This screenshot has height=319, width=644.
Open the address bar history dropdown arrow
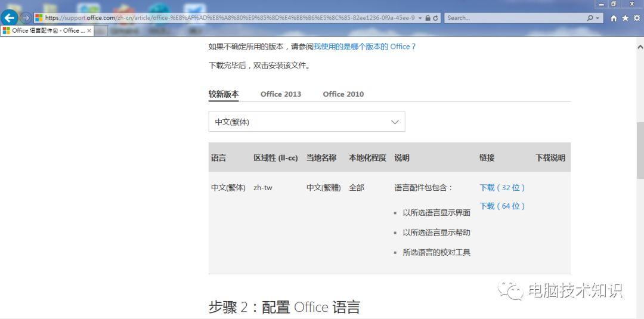(420, 18)
